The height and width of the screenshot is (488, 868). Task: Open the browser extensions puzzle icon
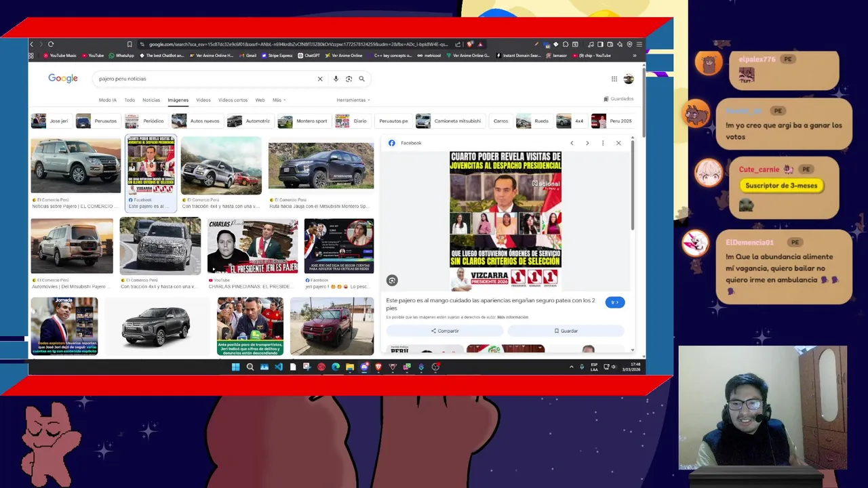pos(566,44)
